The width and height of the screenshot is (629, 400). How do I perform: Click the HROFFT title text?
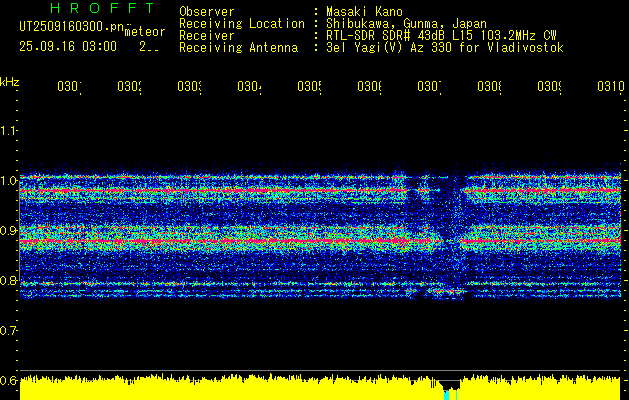pos(102,8)
